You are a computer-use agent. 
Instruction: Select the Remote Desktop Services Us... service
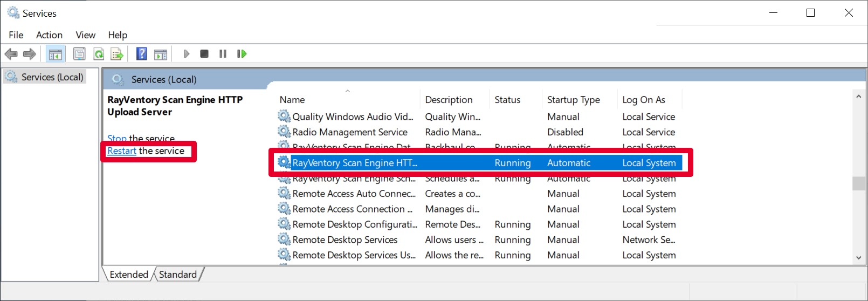tap(354, 255)
